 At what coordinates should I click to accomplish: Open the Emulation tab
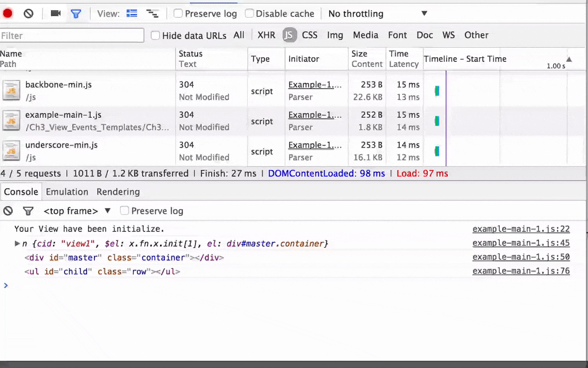67,192
